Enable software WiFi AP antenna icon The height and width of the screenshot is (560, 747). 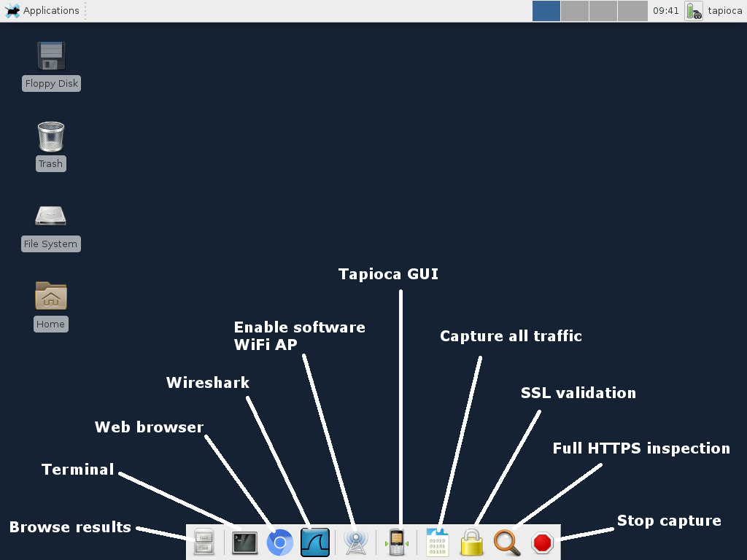tap(356, 542)
